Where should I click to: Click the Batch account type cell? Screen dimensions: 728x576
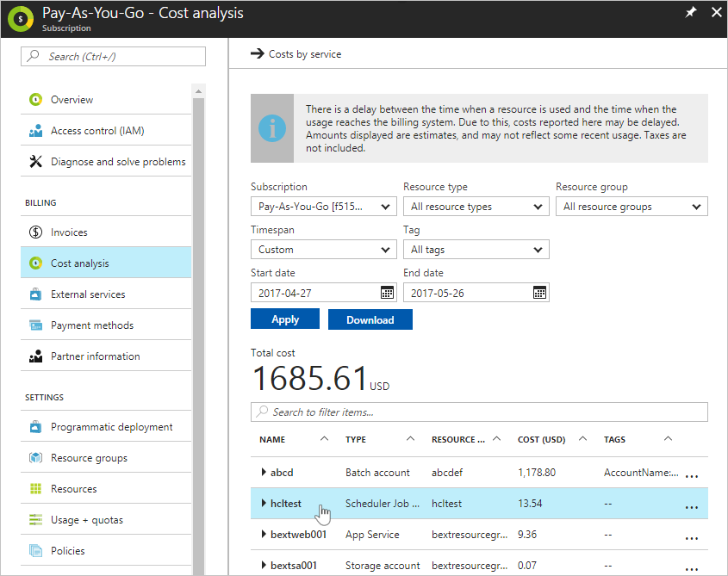pos(377,473)
